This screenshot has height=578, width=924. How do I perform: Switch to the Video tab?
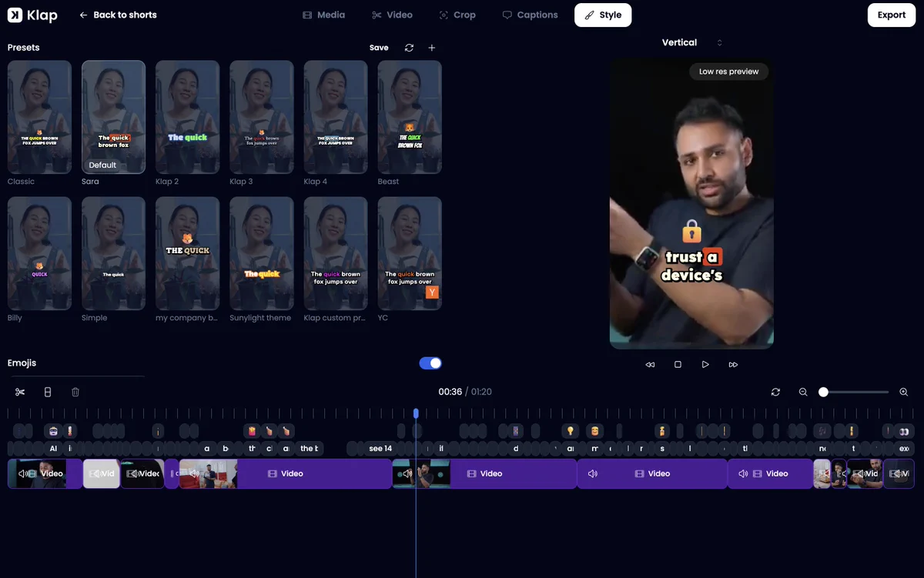[392, 15]
